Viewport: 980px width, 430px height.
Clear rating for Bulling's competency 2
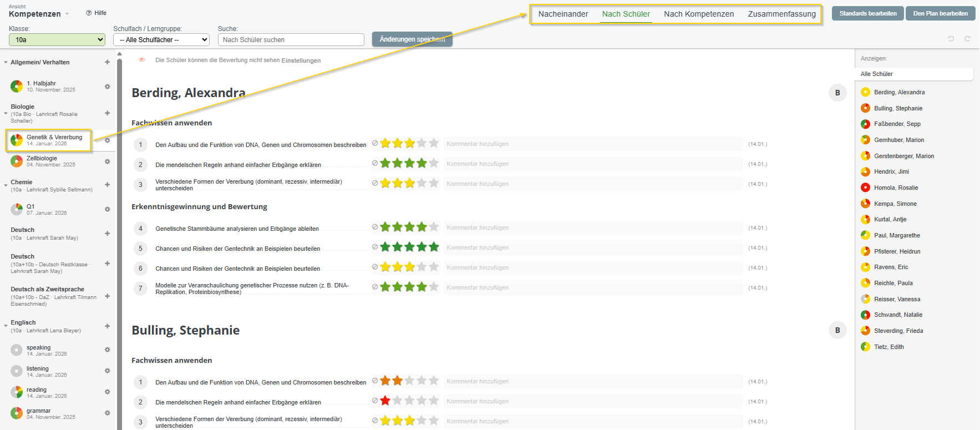(x=375, y=401)
